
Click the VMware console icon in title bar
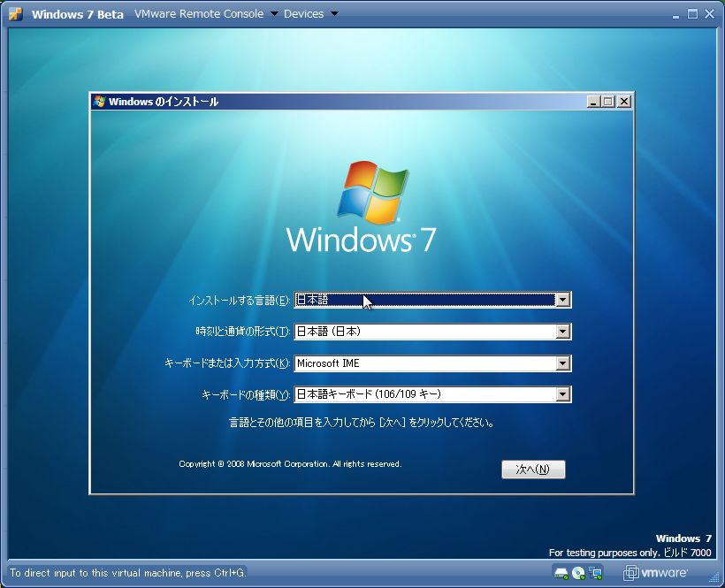tap(16, 14)
